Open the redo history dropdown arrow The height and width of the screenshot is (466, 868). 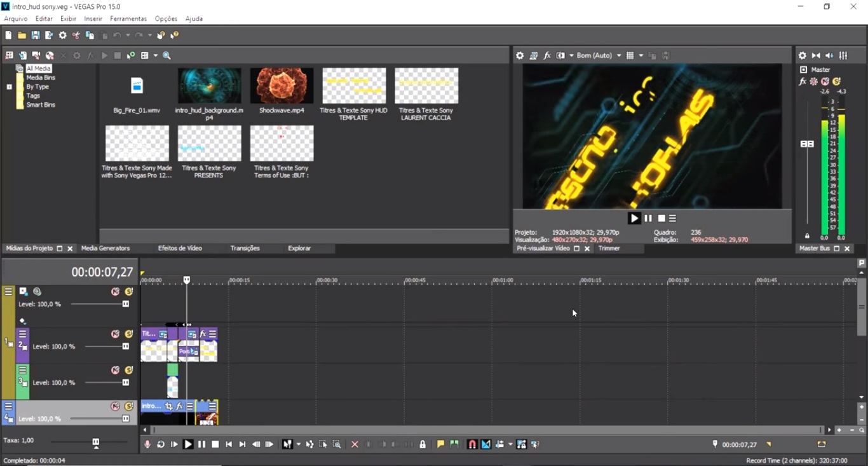click(149, 36)
